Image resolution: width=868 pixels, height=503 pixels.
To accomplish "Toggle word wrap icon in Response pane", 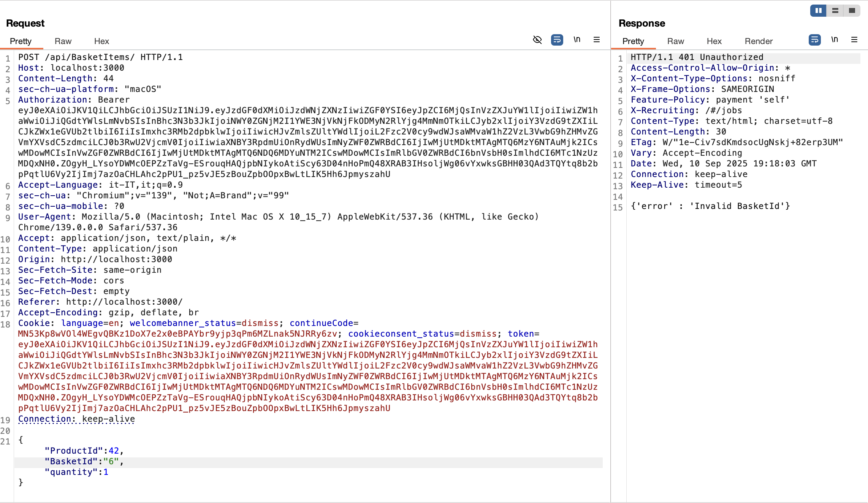I will (814, 40).
